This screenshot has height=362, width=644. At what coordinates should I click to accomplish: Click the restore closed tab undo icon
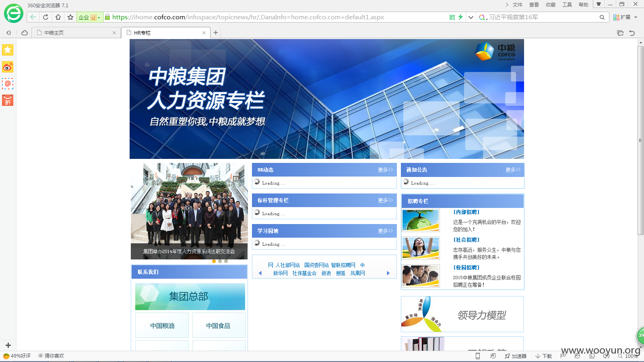coord(632,33)
